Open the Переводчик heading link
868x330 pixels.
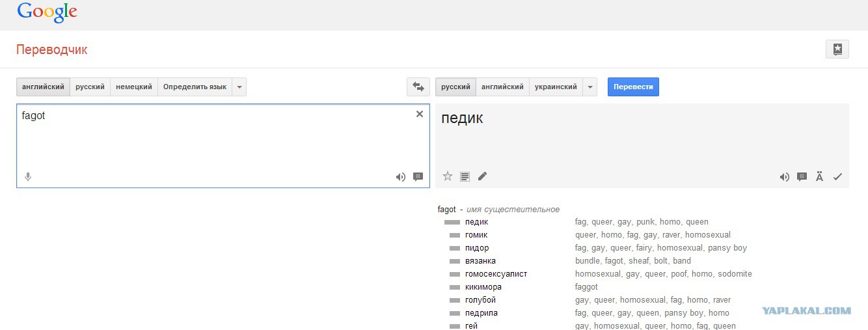[x=51, y=49]
